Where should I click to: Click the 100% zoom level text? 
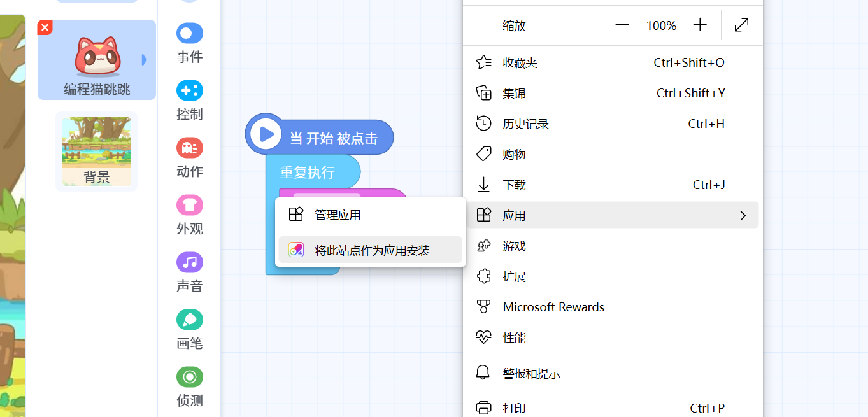(x=661, y=25)
